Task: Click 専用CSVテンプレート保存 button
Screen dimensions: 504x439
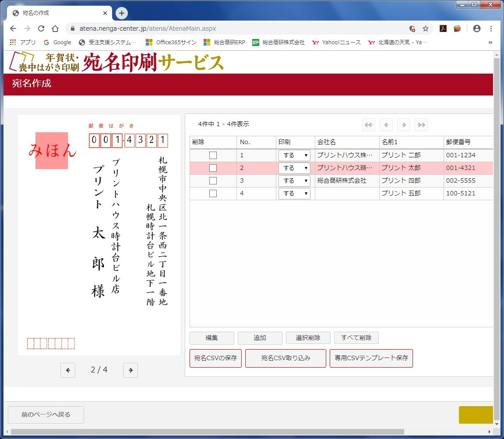Action: [371, 358]
